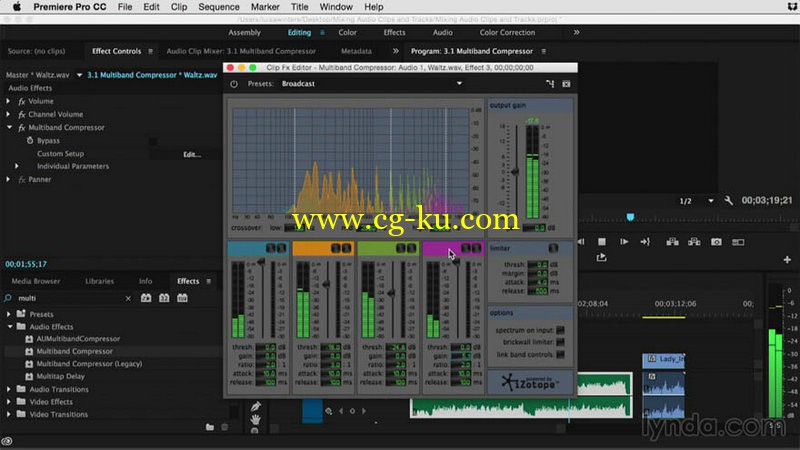800x450 pixels.
Task: Open the Audio Clip Mixer panel tab
Action: 241,51
